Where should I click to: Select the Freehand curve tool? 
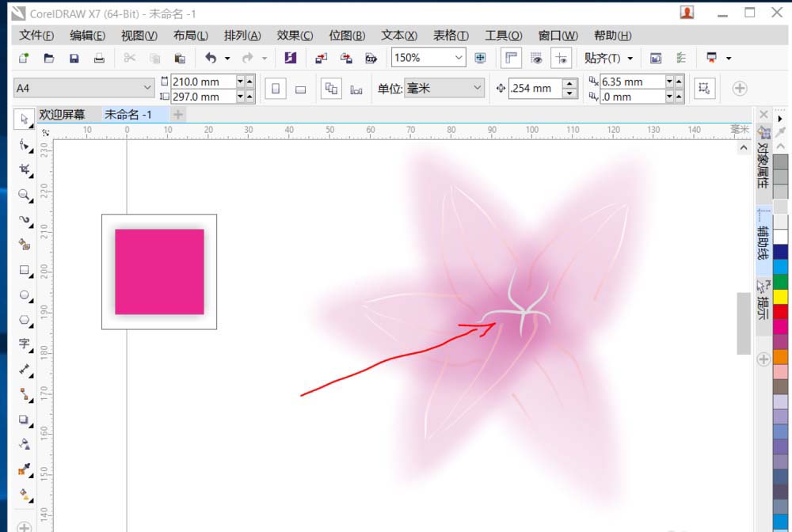(x=25, y=220)
